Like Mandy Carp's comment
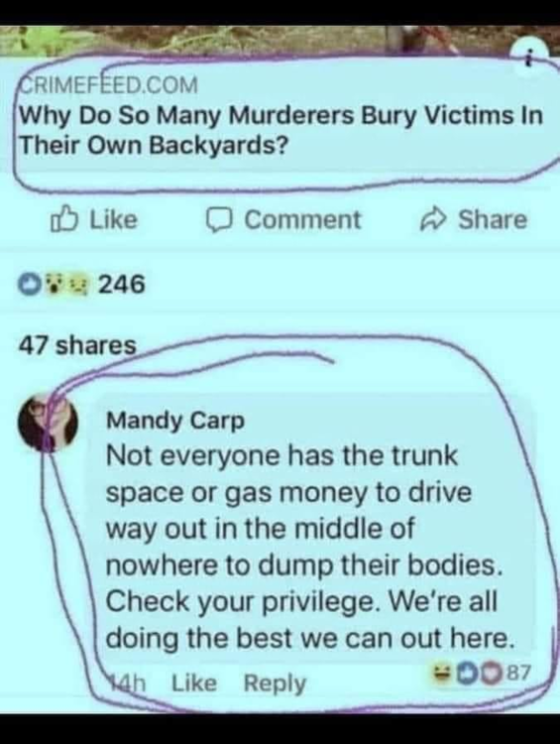This screenshot has height=744, width=560. [x=193, y=683]
